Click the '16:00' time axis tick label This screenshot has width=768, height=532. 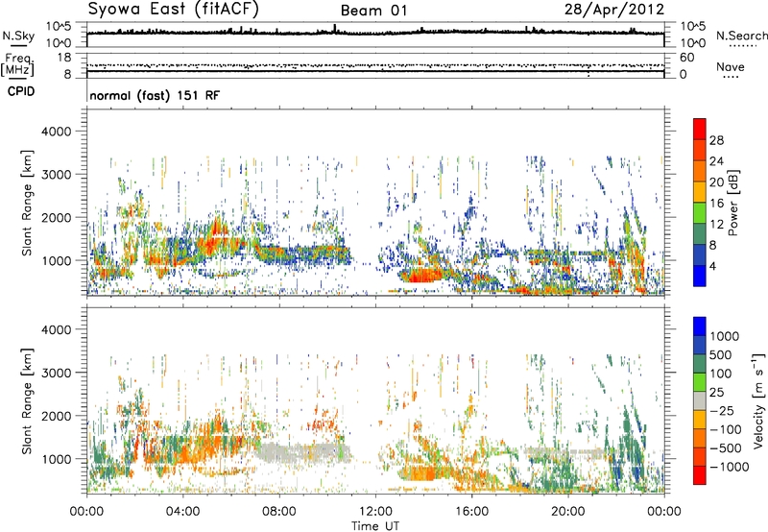[471, 512]
